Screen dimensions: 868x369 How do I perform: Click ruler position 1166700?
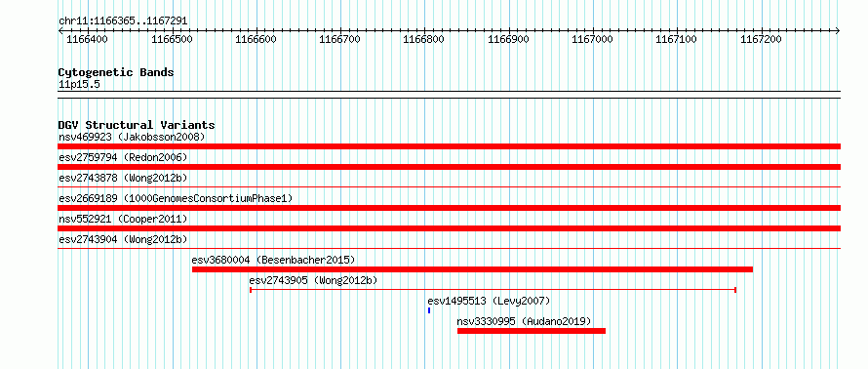pos(340,39)
